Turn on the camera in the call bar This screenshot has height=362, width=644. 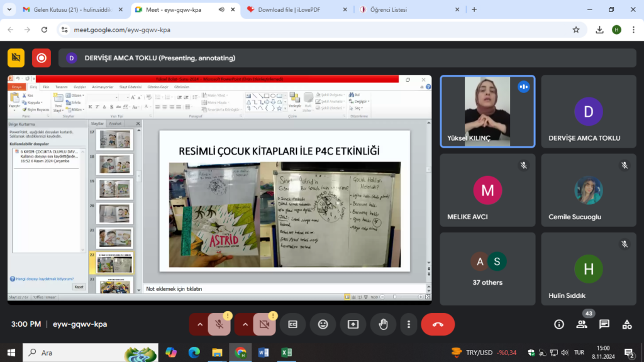[x=264, y=324]
